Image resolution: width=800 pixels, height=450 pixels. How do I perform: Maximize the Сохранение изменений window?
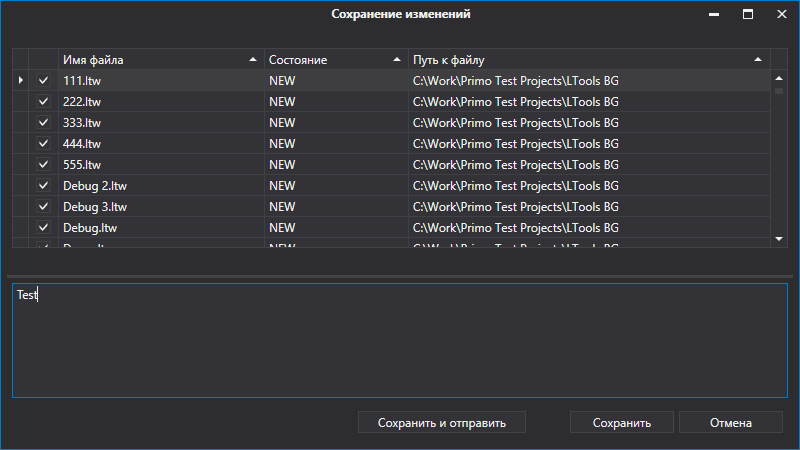[x=747, y=15]
